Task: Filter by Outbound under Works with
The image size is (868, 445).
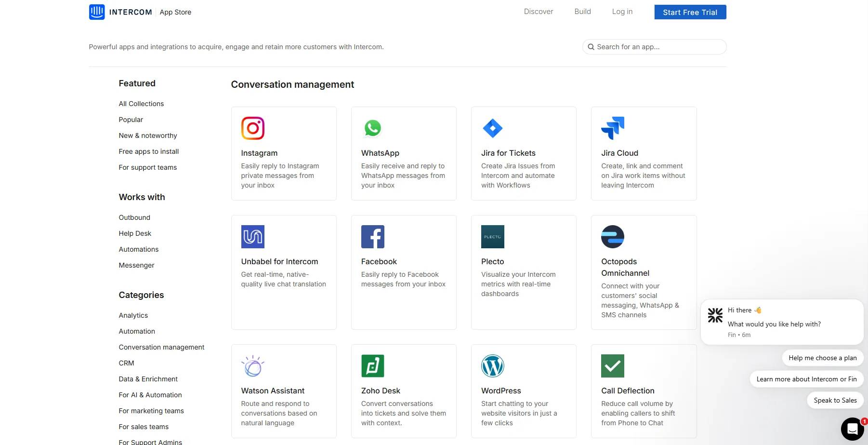Action: (134, 217)
